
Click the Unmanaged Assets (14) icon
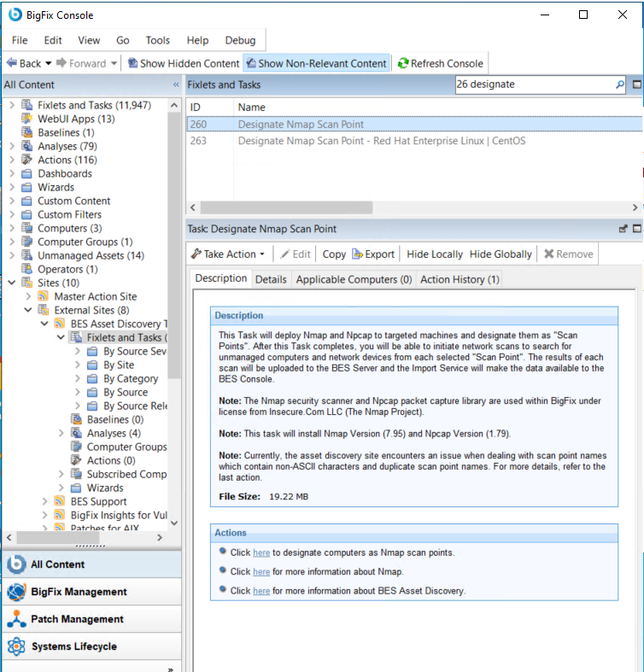tap(27, 255)
